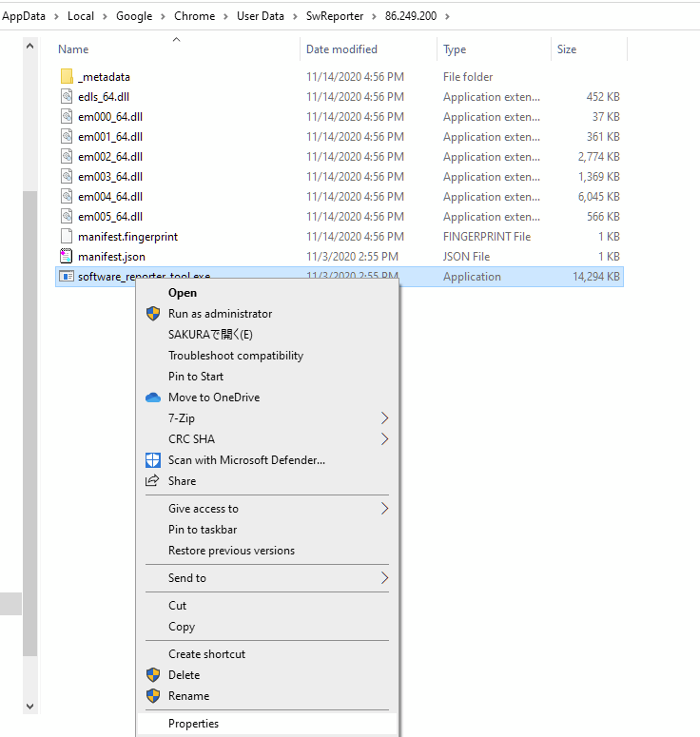Expand the Give access to submenu arrow

[384, 509]
